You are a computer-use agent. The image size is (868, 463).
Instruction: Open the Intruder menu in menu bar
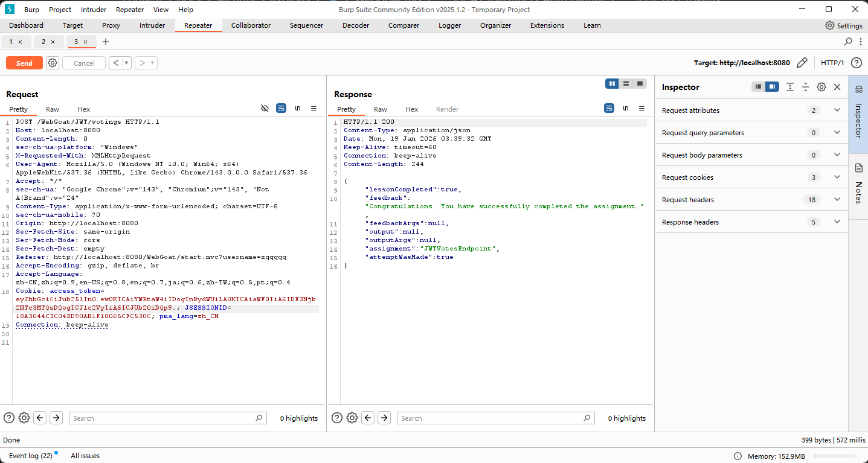(x=94, y=10)
